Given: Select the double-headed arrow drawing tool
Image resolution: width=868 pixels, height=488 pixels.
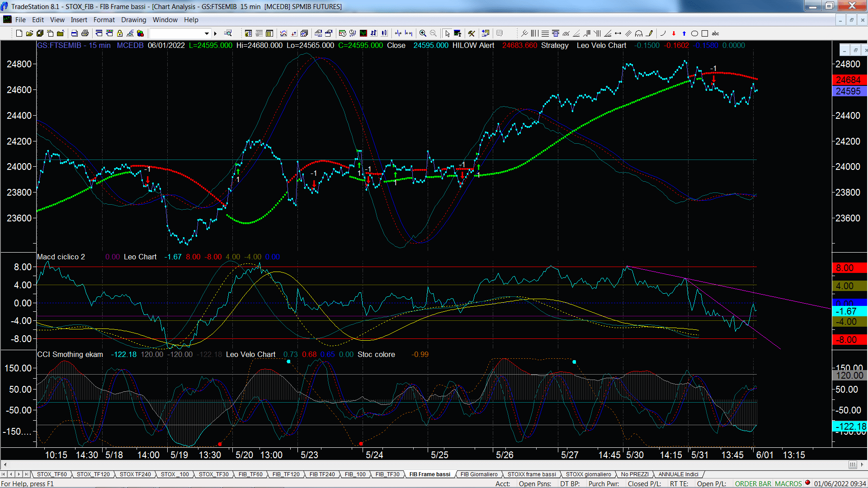Looking at the screenshot, I should (618, 33).
